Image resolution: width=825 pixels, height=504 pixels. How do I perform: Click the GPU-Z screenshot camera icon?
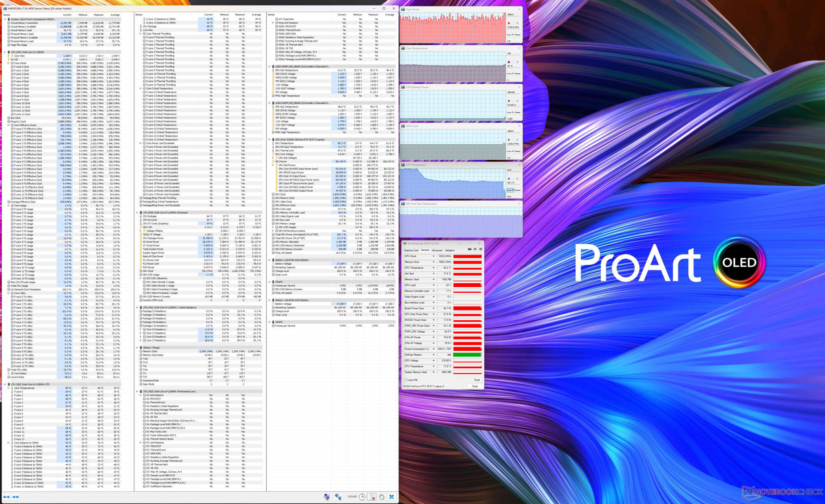[469, 249]
